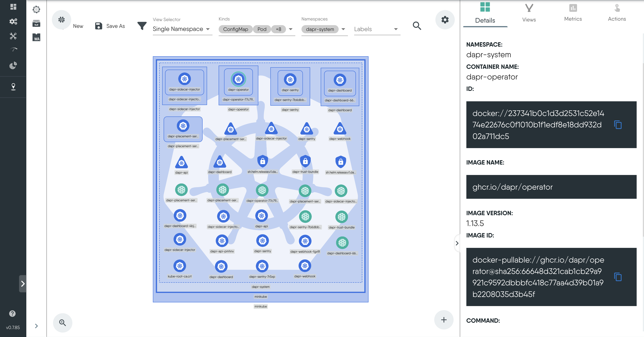Select the dapr-operator container node
The height and width of the screenshot is (337, 644).
238,79
